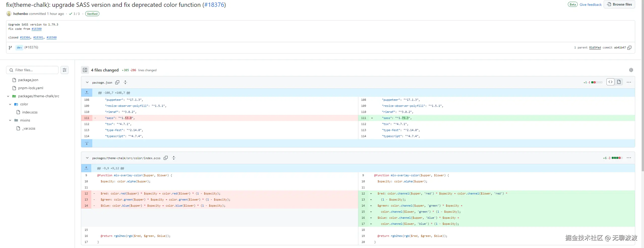Collapse the package.json diff

[x=87, y=82]
